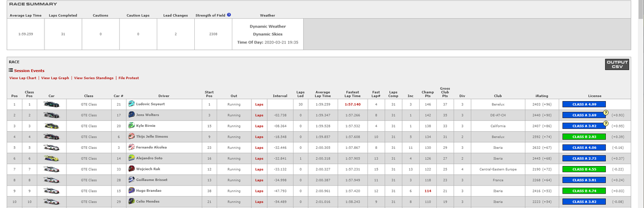Click Guillaume Brisset's helmet icon
Image resolution: width=644 pixels, height=208 pixels.
pyautogui.click(x=131, y=179)
